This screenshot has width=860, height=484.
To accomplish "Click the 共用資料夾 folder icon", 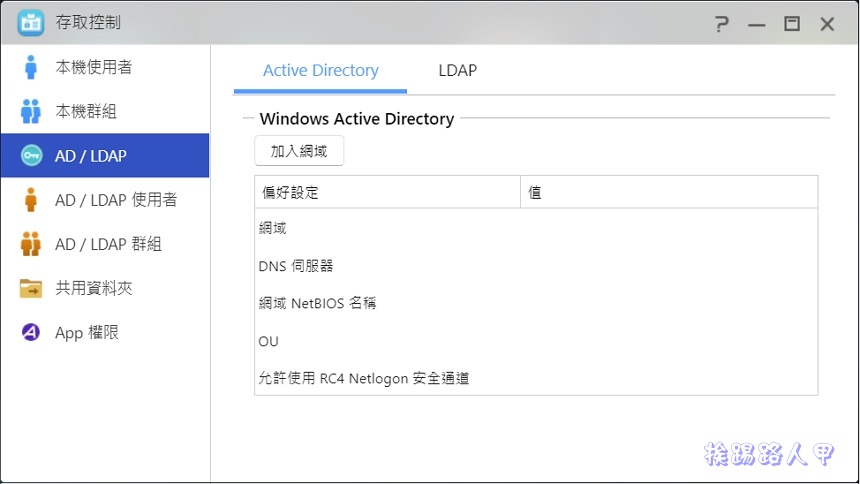I will pyautogui.click(x=31, y=288).
